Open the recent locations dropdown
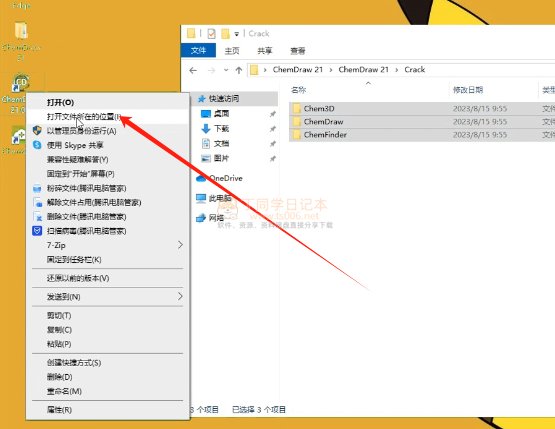This screenshot has height=429, width=555. coord(226,70)
